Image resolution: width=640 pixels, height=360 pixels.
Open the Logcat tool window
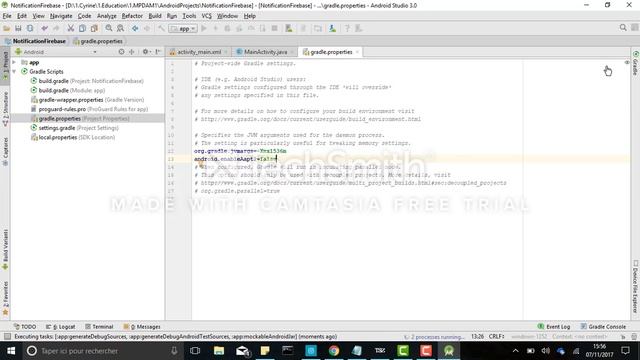coord(60,327)
